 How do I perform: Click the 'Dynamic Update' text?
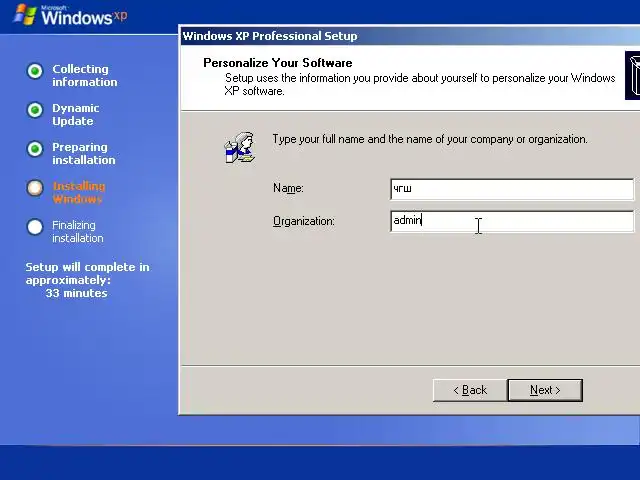tap(76, 115)
